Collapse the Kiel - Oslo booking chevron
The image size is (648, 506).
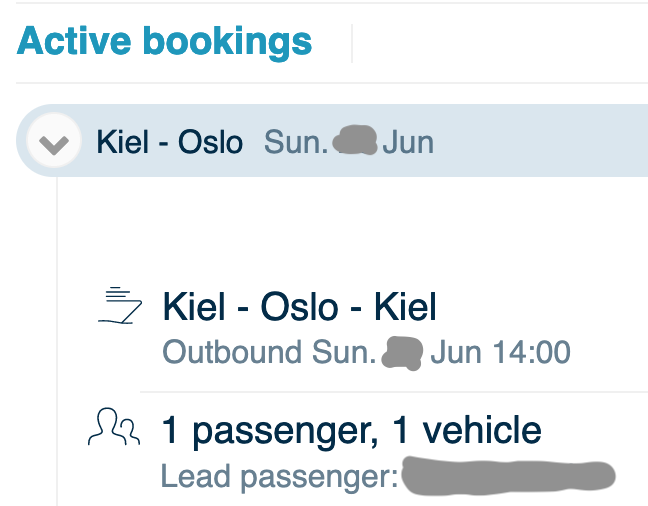(54, 141)
